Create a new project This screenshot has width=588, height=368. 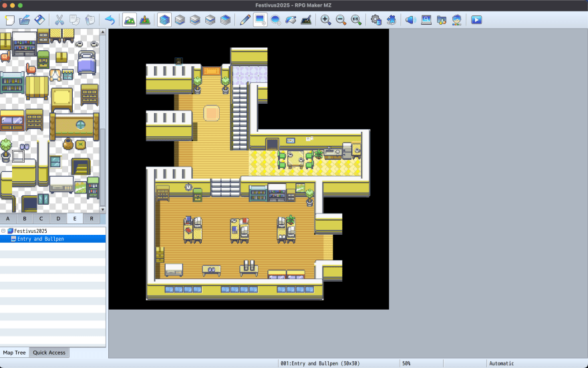[9, 20]
